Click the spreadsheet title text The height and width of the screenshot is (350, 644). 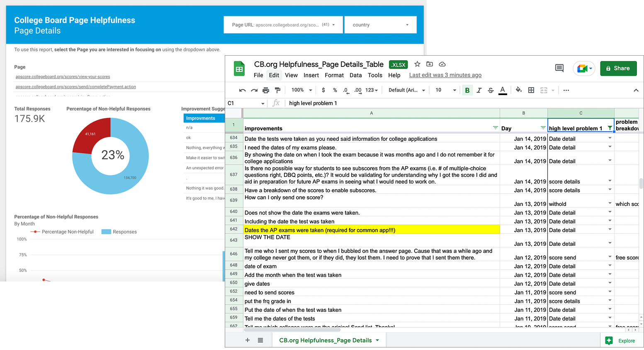tap(319, 64)
